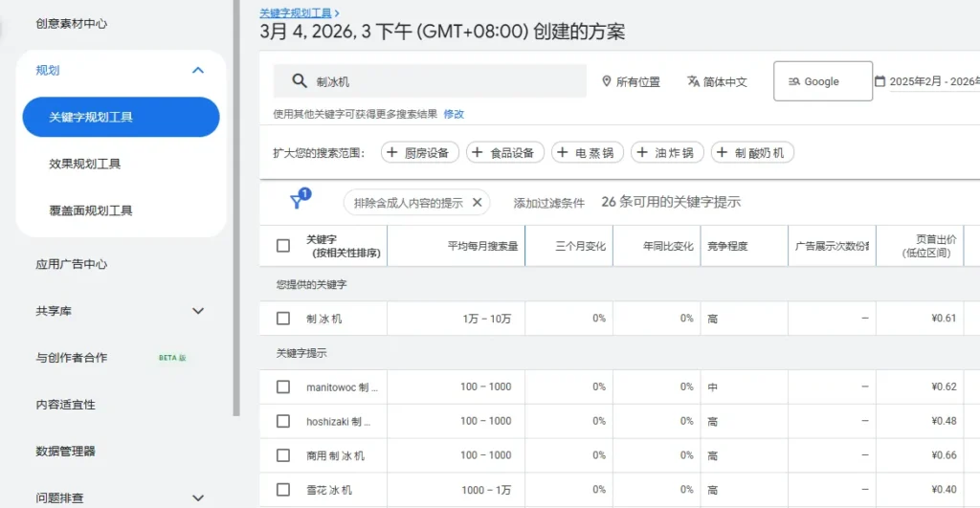Click keyword text hoshizaki 制...
980x508 pixels.
coord(338,422)
